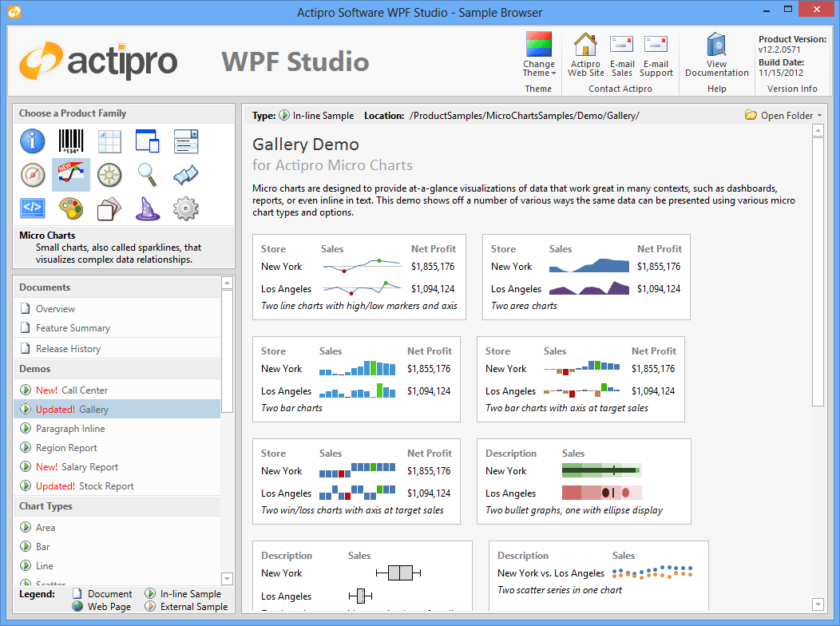Click the sample list scroll up arrow
Screen dimensions: 840x626
tap(227, 283)
